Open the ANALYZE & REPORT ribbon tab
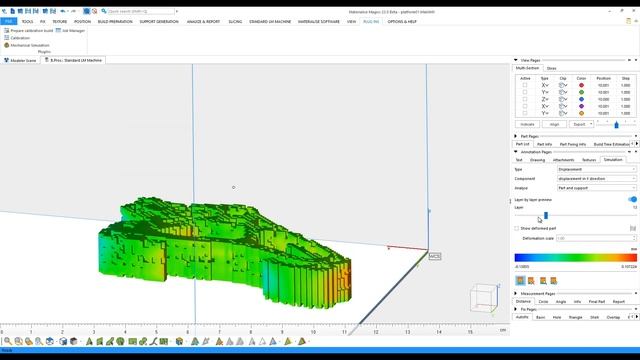 tap(203, 22)
